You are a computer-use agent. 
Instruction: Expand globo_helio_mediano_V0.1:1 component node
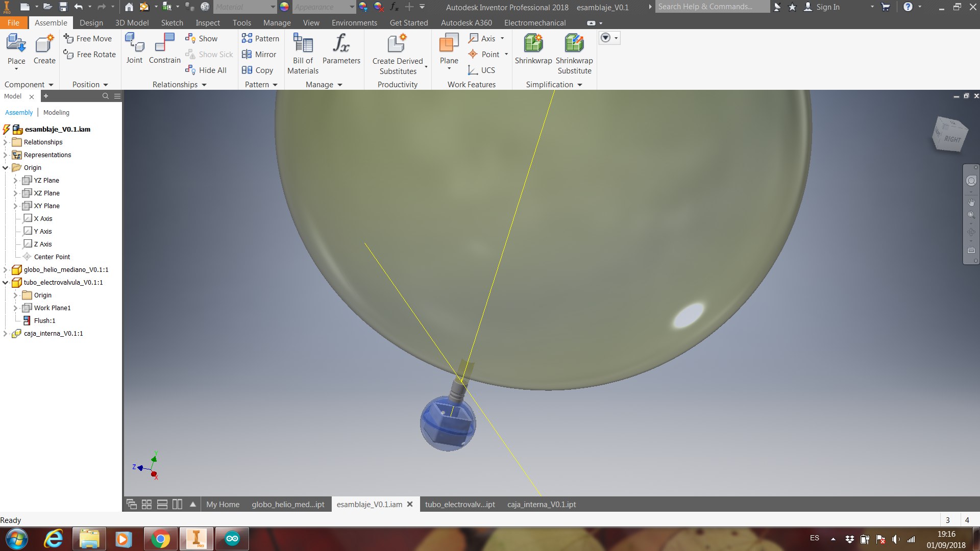[6, 269]
